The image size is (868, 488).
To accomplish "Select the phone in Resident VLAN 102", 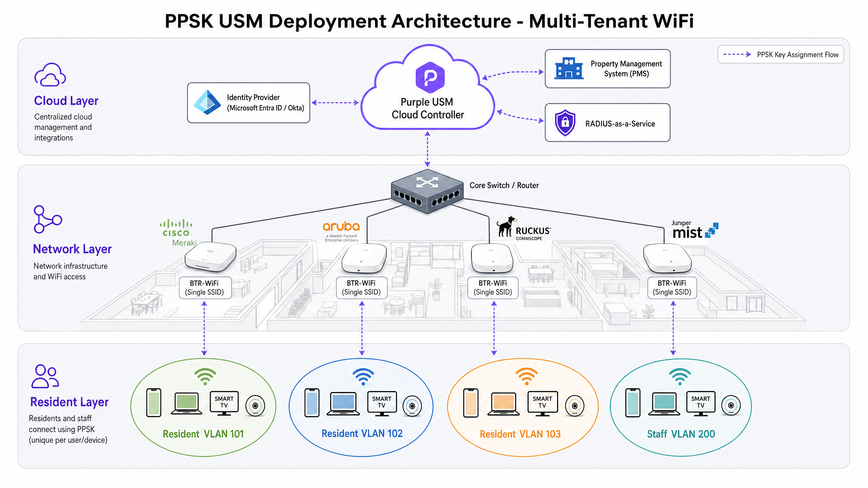I will pos(312,403).
